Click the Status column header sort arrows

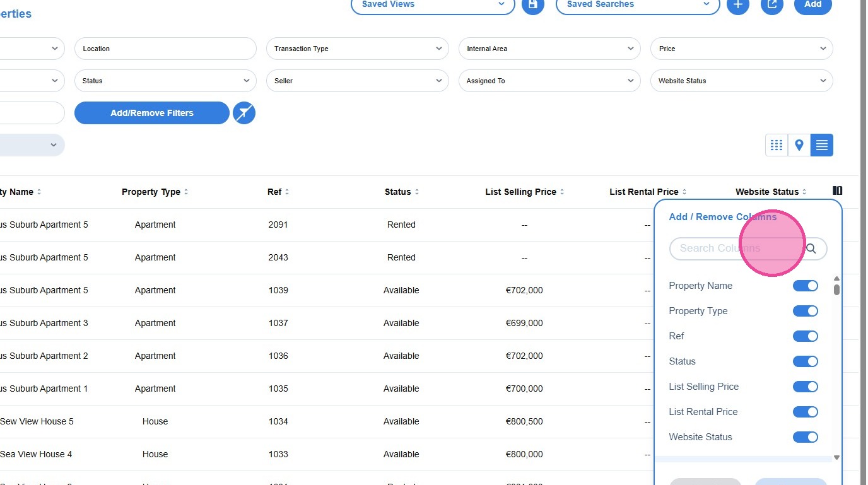(416, 192)
